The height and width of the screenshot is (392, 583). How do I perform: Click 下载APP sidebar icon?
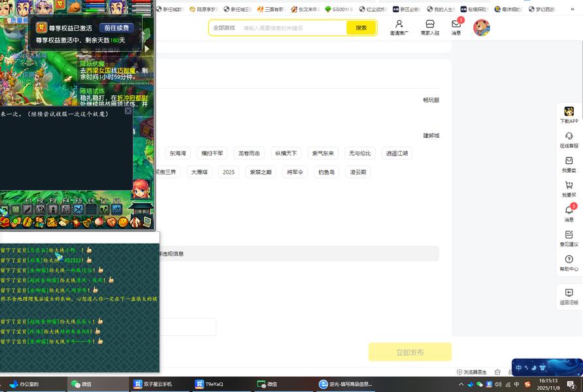(569, 115)
